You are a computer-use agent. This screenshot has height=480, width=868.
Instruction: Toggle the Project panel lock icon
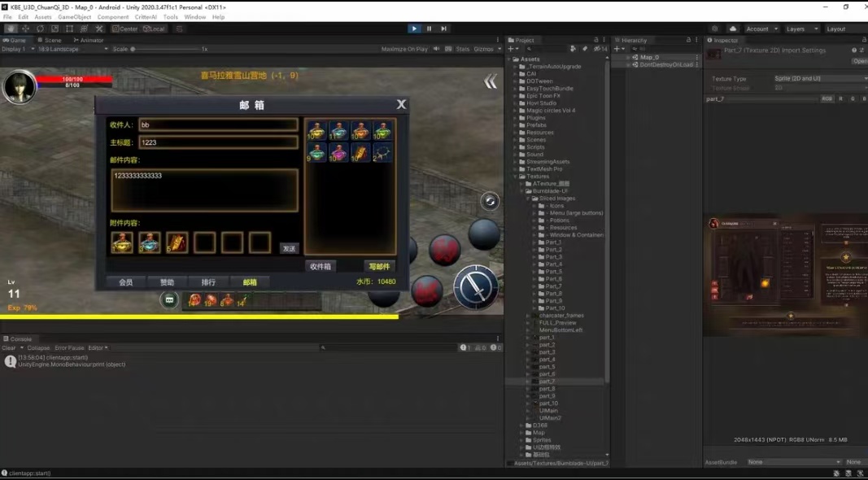click(596, 41)
